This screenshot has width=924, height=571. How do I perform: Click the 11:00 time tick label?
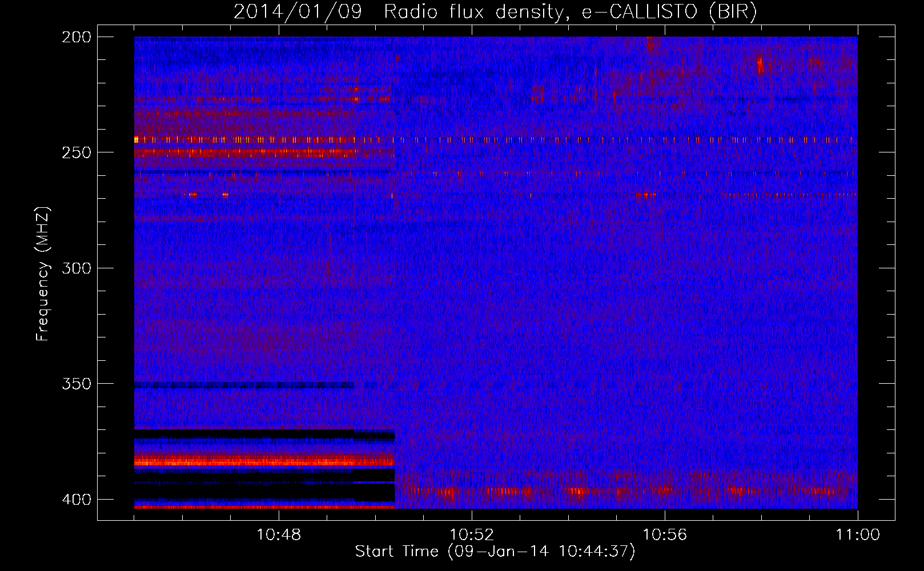[x=858, y=535]
